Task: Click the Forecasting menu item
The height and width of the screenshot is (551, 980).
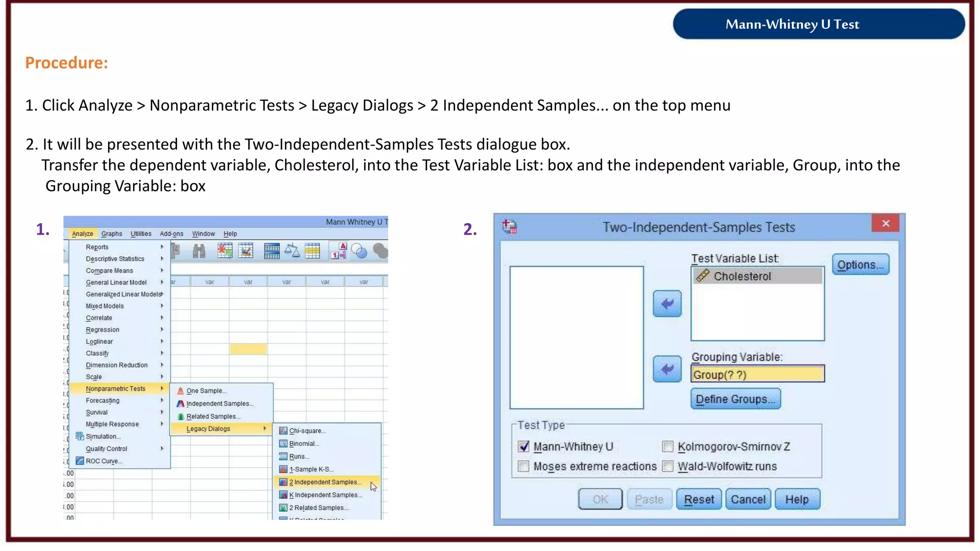Action: click(120, 401)
